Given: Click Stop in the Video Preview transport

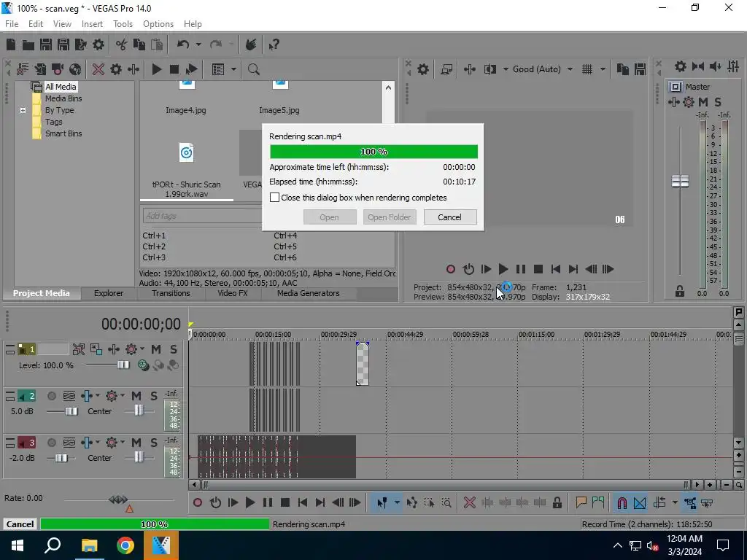Looking at the screenshot, I should tap(538, 269).
